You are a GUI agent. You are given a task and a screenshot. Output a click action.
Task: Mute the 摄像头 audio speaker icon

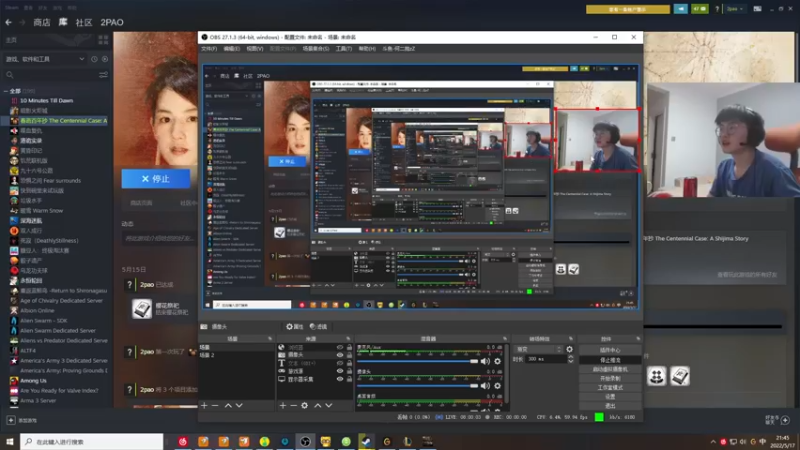pos(485,386)
